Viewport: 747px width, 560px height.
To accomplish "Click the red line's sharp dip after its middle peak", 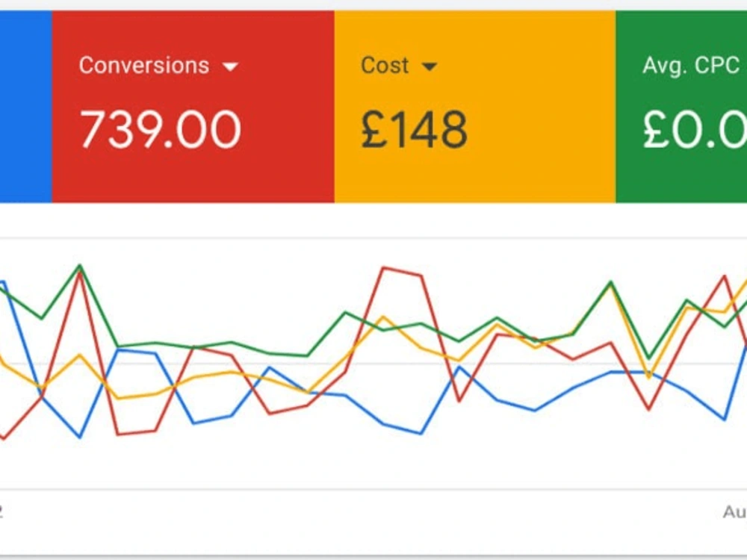I will [x=459, y=401].
